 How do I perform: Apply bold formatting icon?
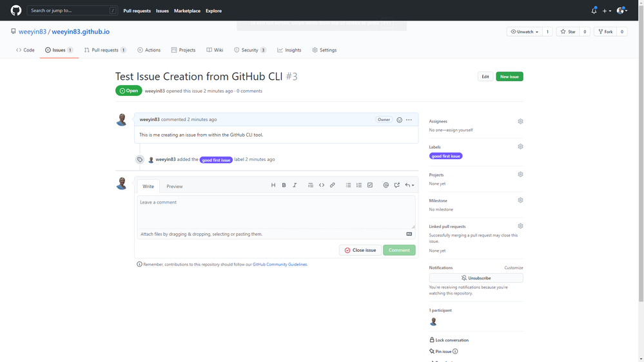coord(284,185)
